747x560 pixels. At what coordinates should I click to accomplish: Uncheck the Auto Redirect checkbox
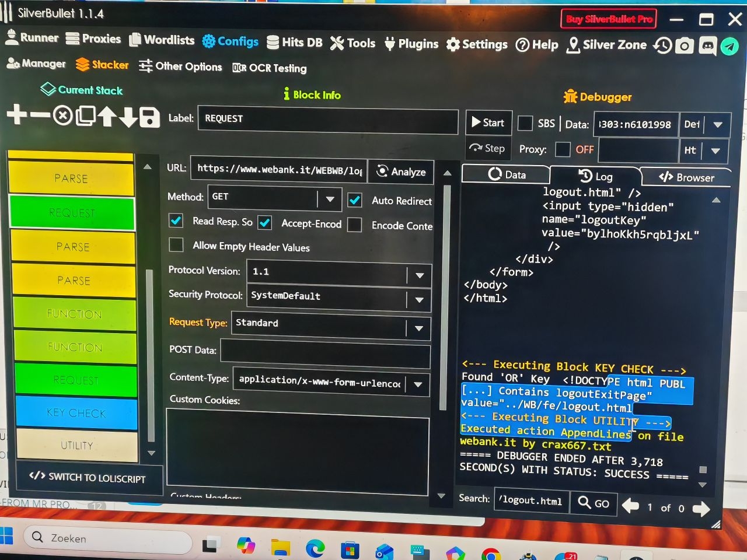click(355, 200)
